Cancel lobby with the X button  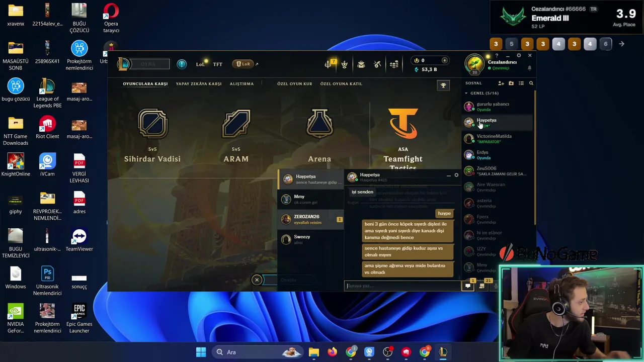coord(257,280)
